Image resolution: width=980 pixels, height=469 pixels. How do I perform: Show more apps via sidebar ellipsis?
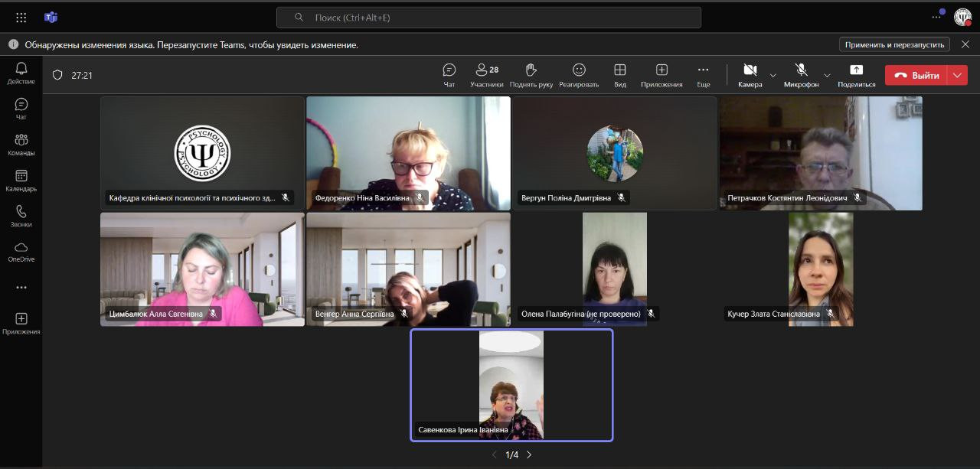tap(21, 288)
